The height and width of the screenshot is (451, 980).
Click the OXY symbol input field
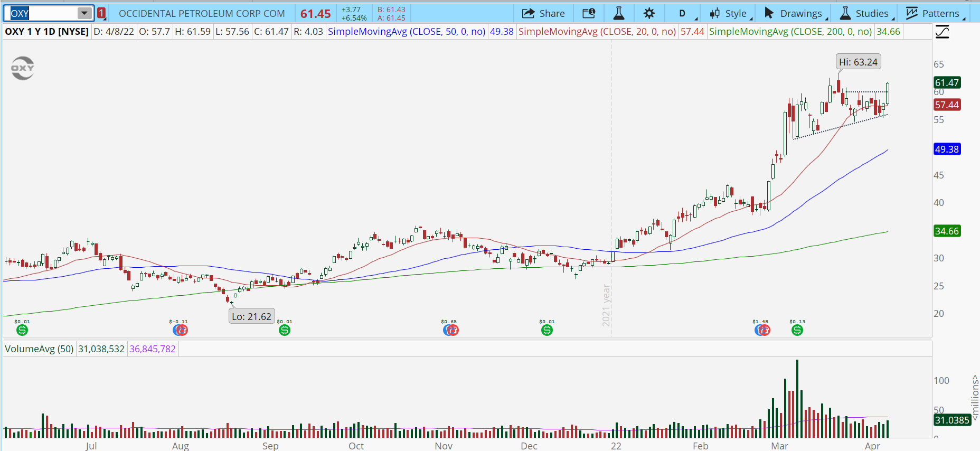[x=42, y=13]
